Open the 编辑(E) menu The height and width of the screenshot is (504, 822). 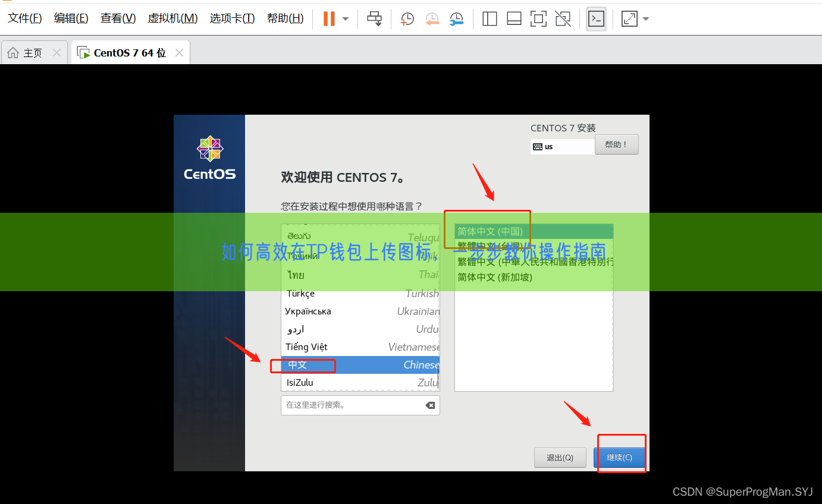(x=71, y=18)
